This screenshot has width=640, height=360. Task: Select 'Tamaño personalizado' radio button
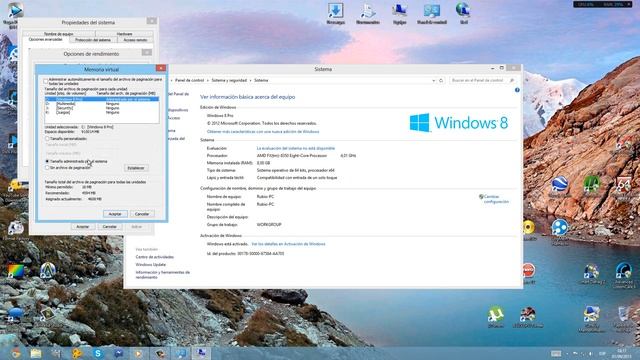click(47, 139)
